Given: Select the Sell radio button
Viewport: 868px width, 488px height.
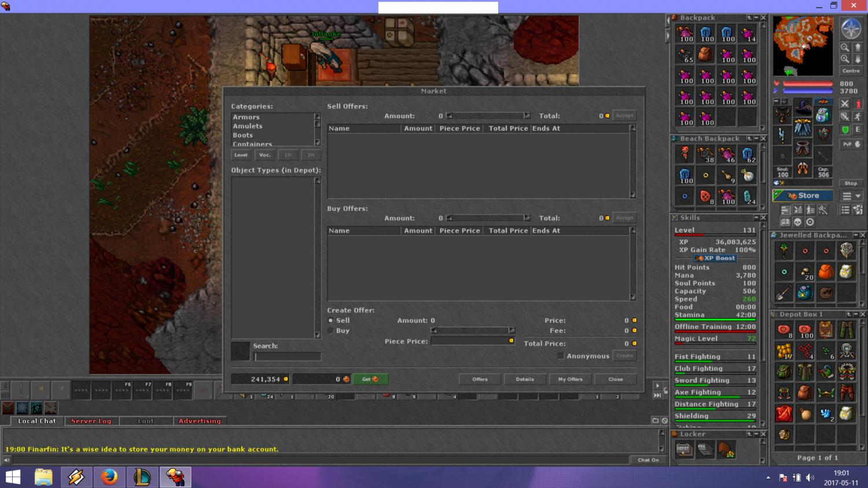Looking at the screenshot, I should [331, 320].
